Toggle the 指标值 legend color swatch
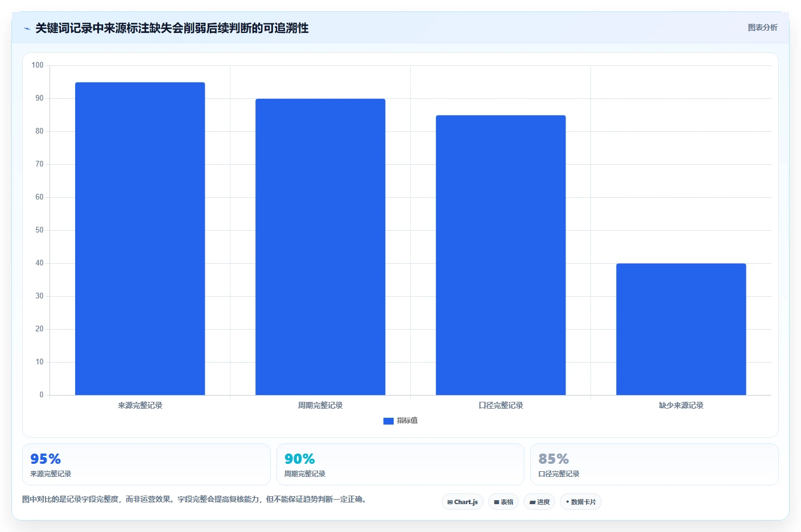This screenshot has width=801, height=532. coord(389,421)
